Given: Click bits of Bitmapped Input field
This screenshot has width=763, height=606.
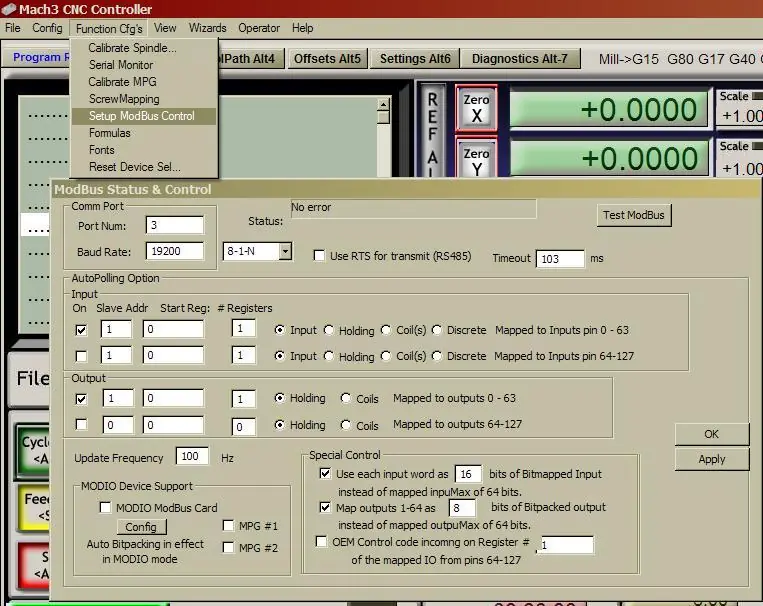Looking at the screenshot, I should [x=468, y=474].
